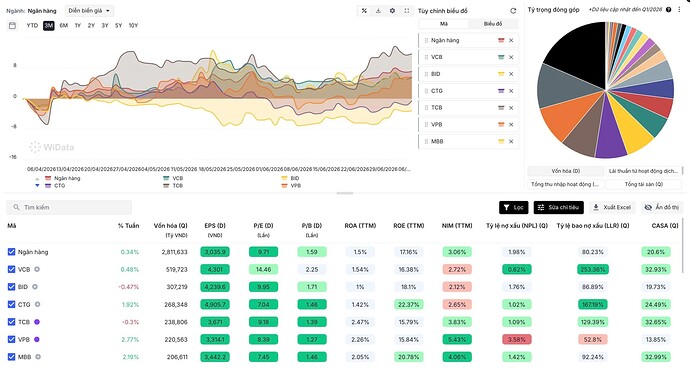Click the purple dot beside TCB
Viewport: 690px width, 369px height.
click(37, 322)
